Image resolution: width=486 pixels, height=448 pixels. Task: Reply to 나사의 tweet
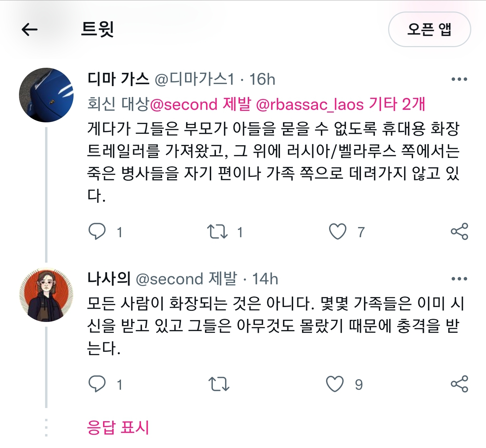coord(97,384)
